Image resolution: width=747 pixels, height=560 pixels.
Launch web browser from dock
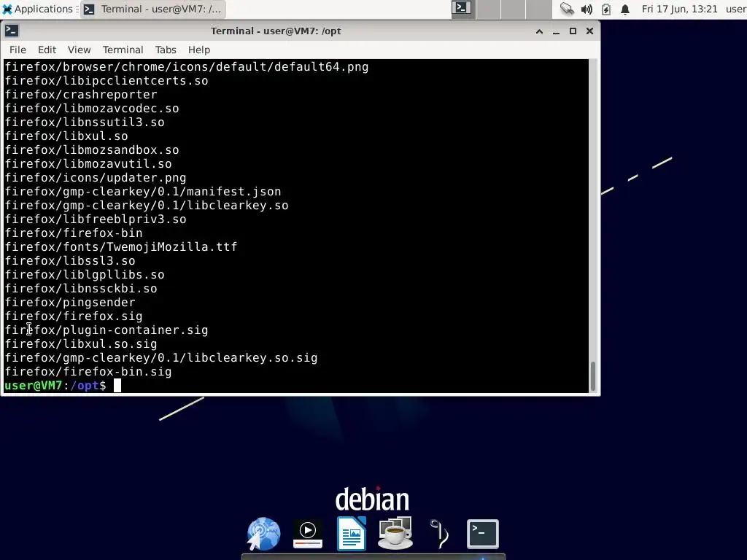pyautogui.click(x=263, y=534)
